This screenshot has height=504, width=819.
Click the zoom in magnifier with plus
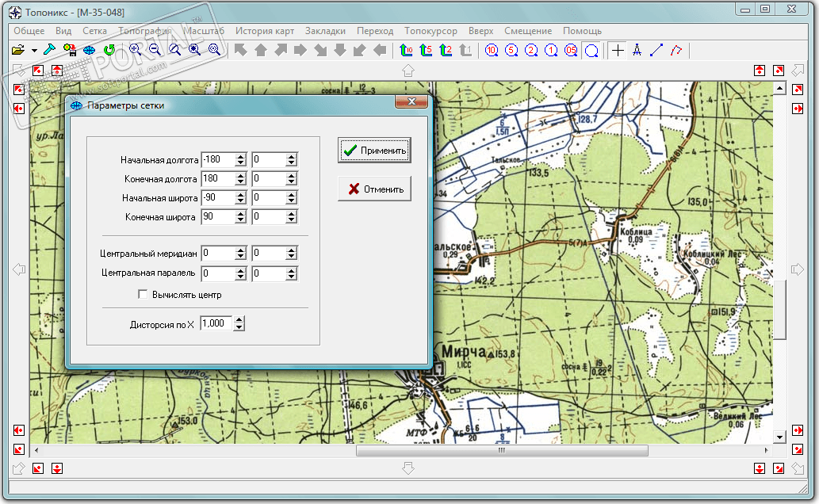coord(135,50)
